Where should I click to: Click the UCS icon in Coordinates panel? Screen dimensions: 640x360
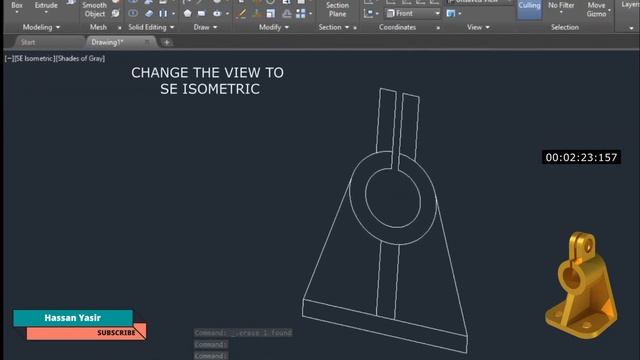[x=369, y=13]
